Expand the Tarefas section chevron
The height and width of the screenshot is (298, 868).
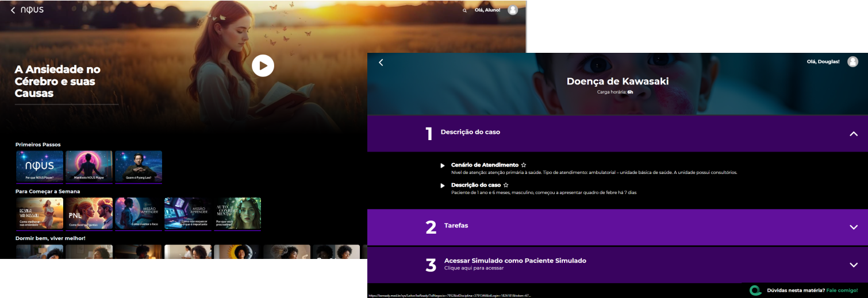pos(854,227)
